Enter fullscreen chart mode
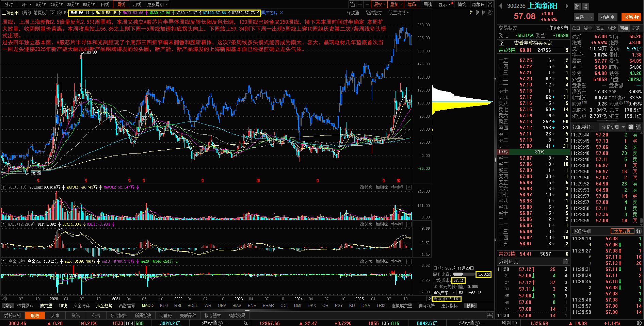Image resolution: width=644 pixels, height=326 pixels. [490, 4]
